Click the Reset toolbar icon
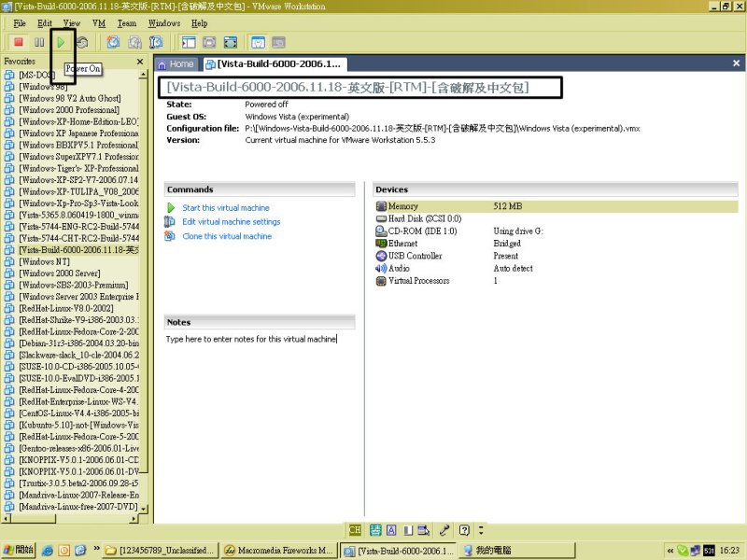747x560 pixels. tap(82, 42)
